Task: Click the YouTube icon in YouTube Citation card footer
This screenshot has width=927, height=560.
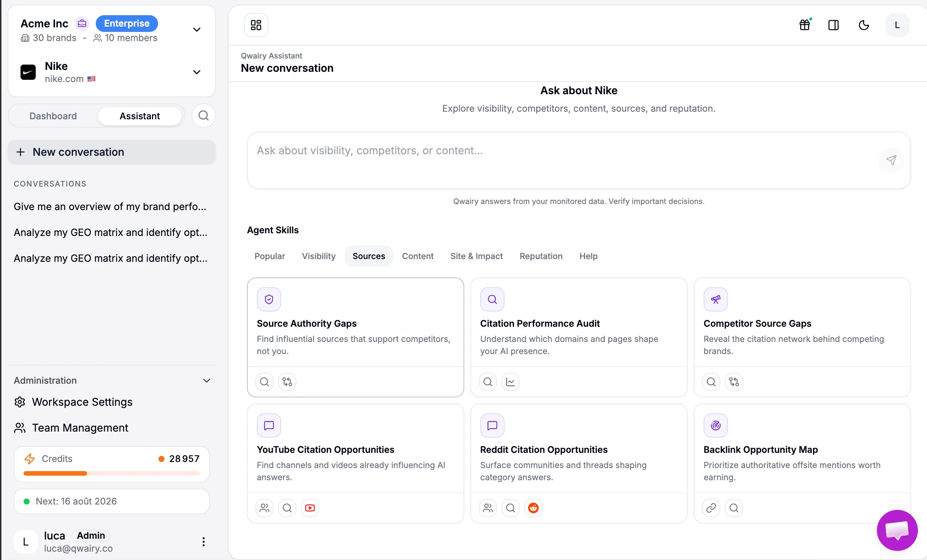Action: click(x=310, y=508)
